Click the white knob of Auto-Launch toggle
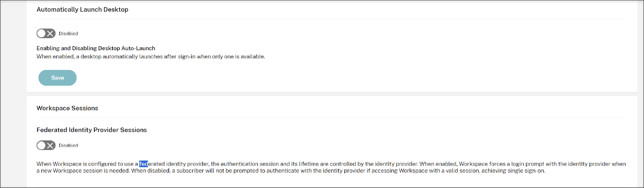This screenshot has width=644, height=188. [41, 33]
